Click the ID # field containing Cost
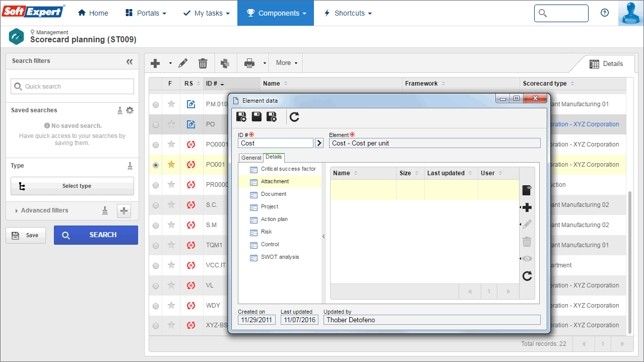The height and width of the screenshot is (362, 644). pos(276,143)
